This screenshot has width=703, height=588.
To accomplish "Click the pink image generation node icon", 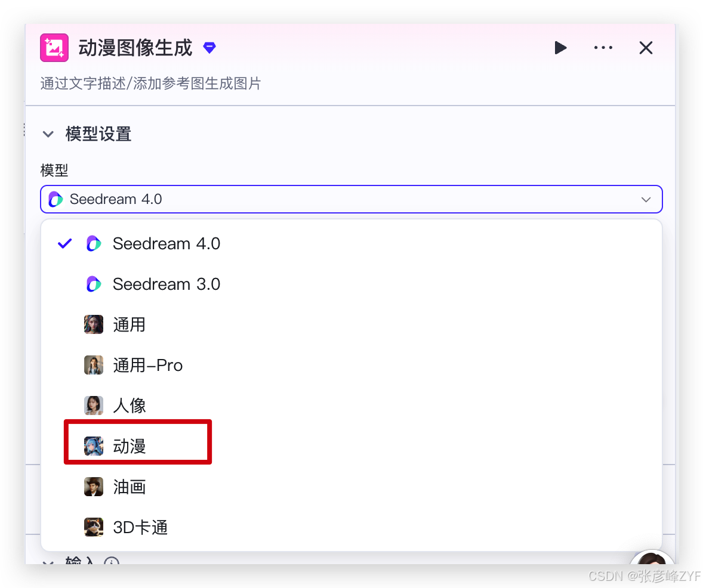I will [54, 48].
